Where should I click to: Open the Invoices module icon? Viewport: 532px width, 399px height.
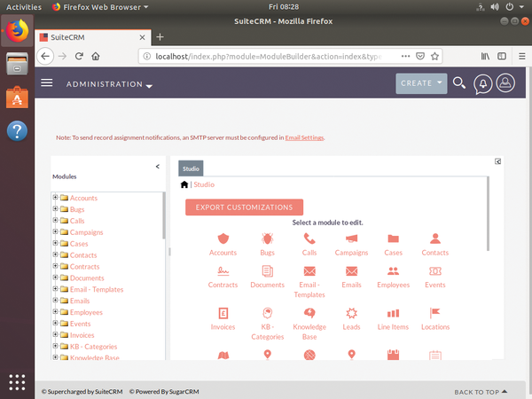(x=223, y=313)
